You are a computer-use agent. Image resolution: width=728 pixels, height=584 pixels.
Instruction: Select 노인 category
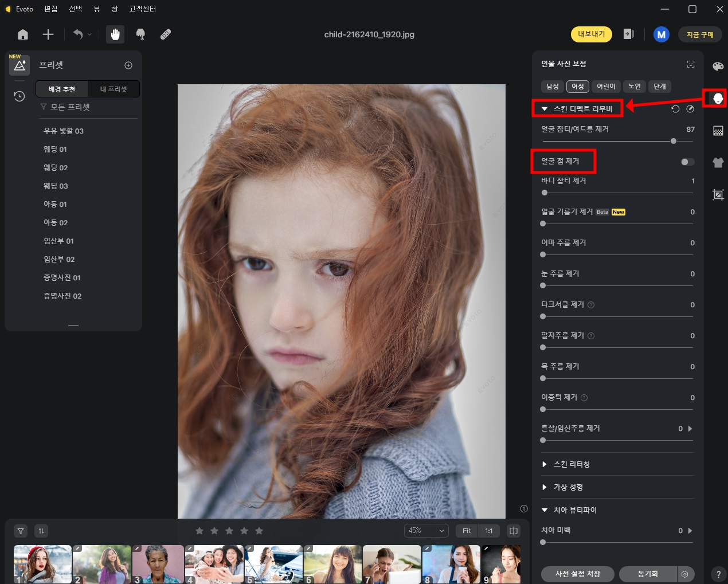[x=635, y=87]
